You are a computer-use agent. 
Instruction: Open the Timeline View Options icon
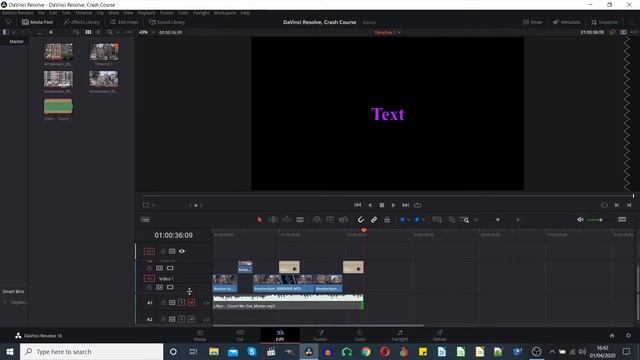(x=145, y=220)
